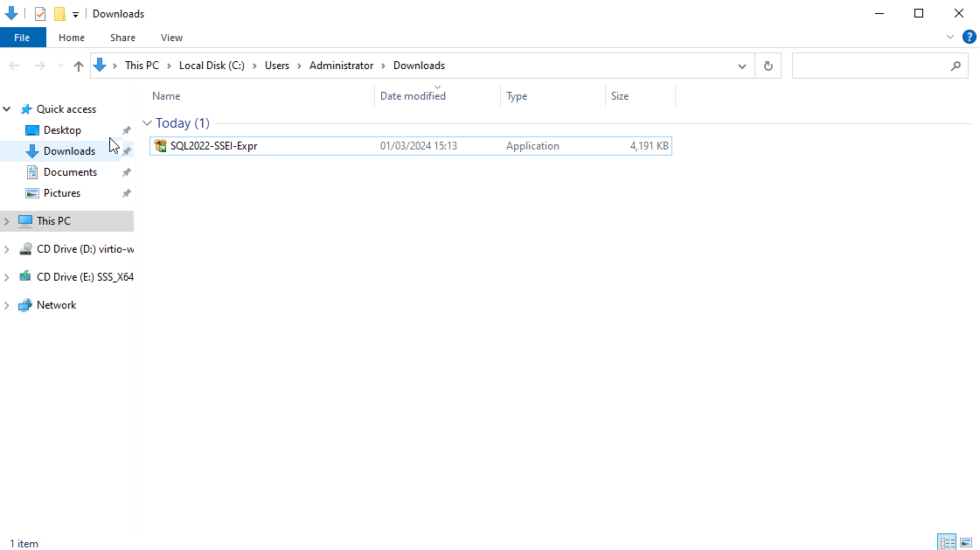Open the Share ribbon tab
The image size is (980, 550).
click(122, 38)
